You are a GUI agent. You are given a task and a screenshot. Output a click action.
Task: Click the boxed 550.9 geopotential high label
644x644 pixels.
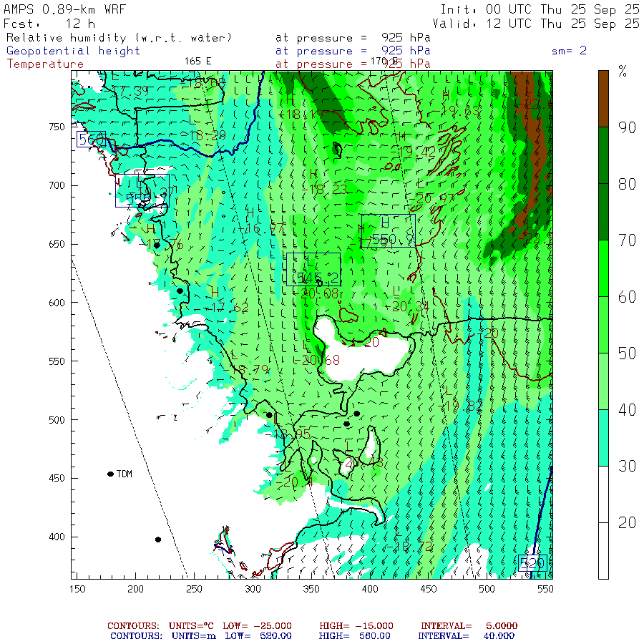tap(388, 231)
